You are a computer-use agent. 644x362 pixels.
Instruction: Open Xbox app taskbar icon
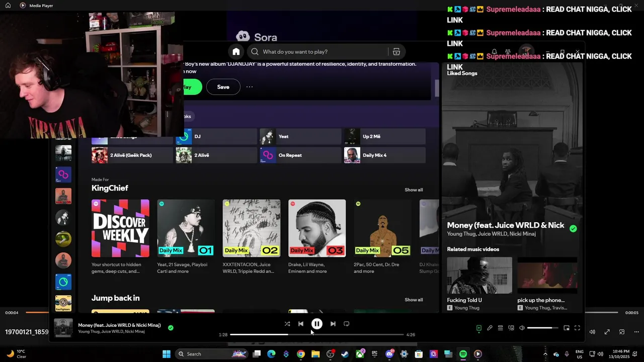coord(360,354)
